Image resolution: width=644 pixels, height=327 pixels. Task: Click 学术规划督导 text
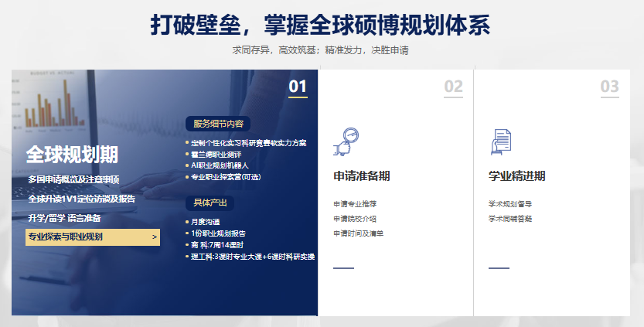tap(510, 204)
